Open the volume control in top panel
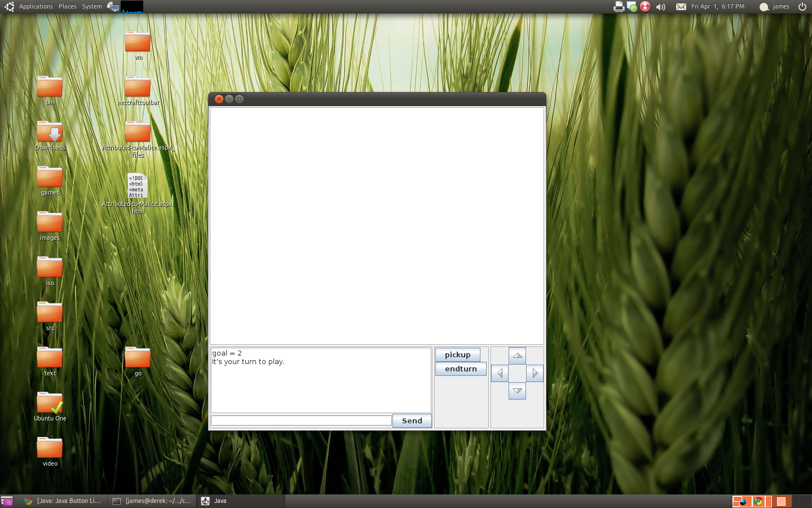This screenshot has height=508, width=812. [661, 7]
